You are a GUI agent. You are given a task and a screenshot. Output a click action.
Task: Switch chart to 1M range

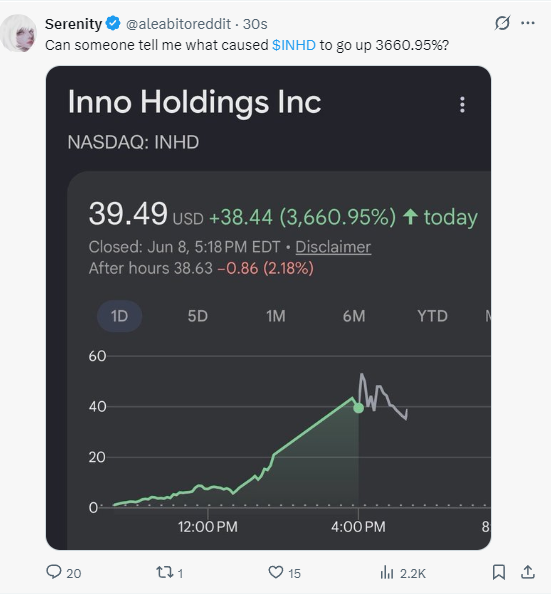pyautogui.click(x=276, y=316)
